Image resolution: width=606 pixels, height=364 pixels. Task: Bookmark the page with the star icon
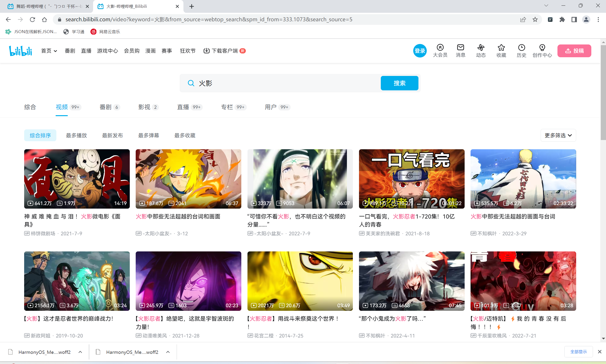pyautogui.click(x=535, y=20)
